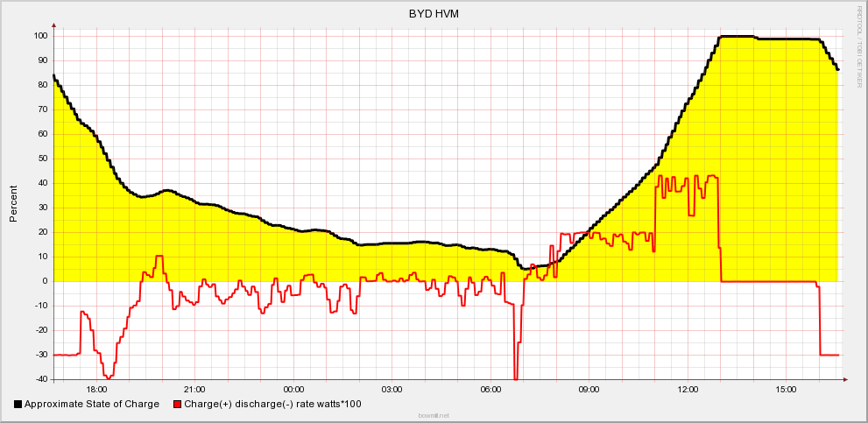Click the 'BYD HVM' chart title

434,14
